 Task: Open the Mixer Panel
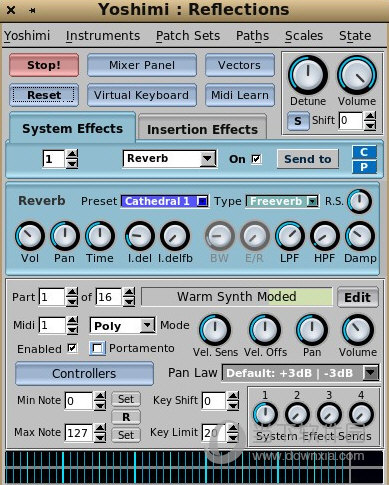pos(142,65)
